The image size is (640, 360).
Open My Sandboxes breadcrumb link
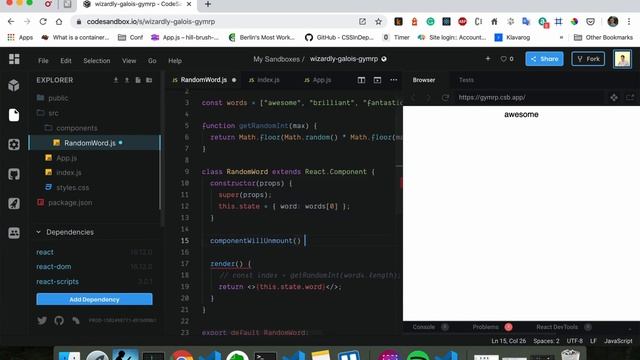pos(276,59)
